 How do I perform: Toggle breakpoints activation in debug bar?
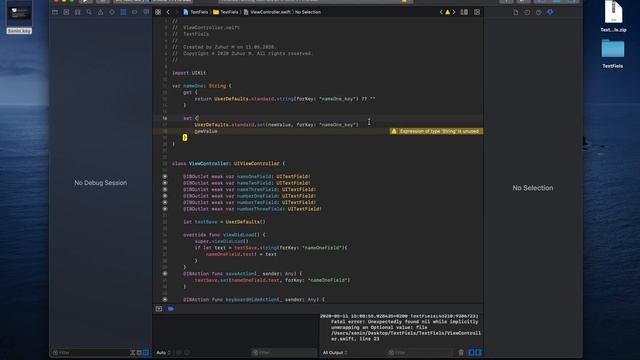171,309
